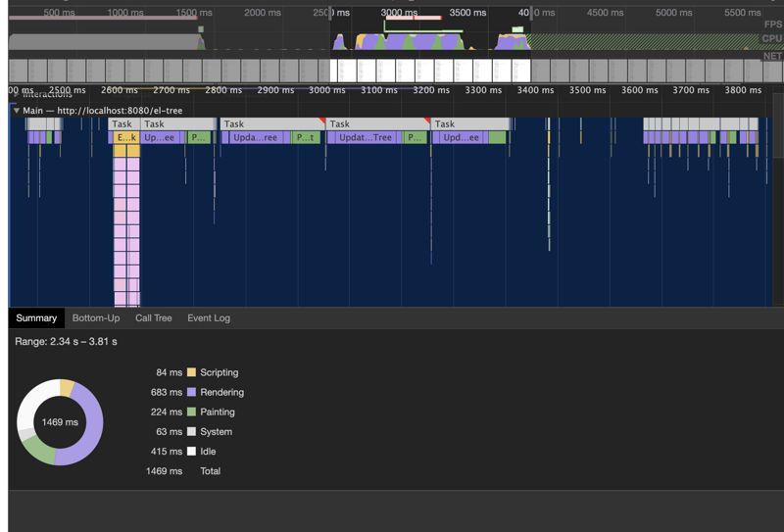
Task: Select the purple 'Upda...ee' block
Action: [x=255, y=138]
